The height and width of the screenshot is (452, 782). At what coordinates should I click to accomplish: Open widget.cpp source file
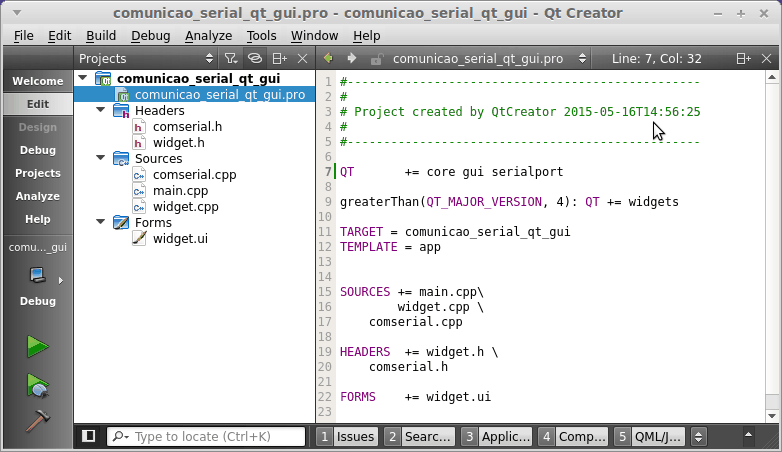pyautogui.click(x=186, y=207)
